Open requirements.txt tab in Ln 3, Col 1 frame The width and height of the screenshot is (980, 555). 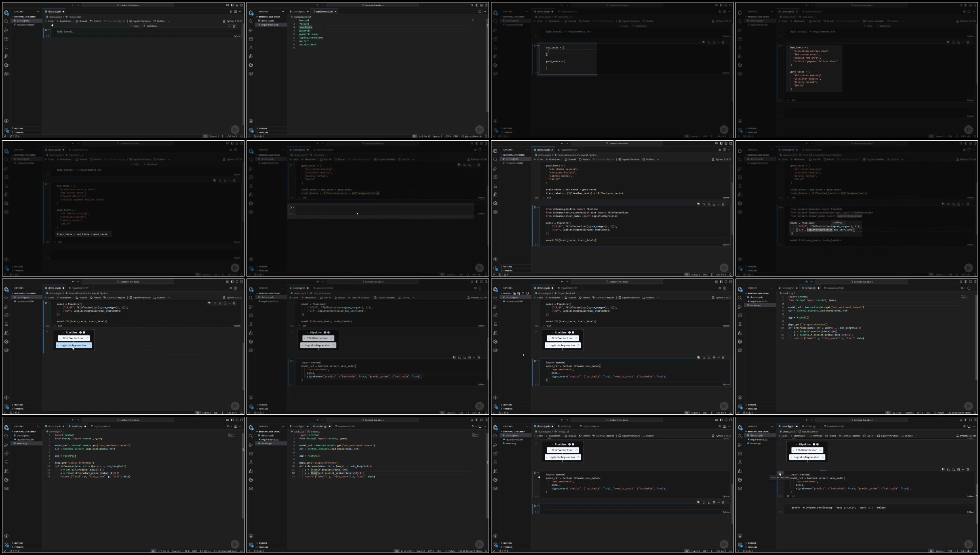point(835,288)
